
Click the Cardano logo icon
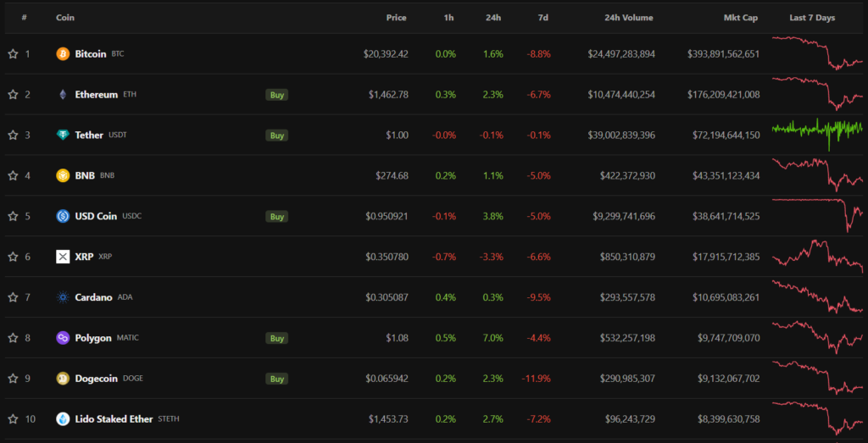pyautogui.click(x=63, y=297)
